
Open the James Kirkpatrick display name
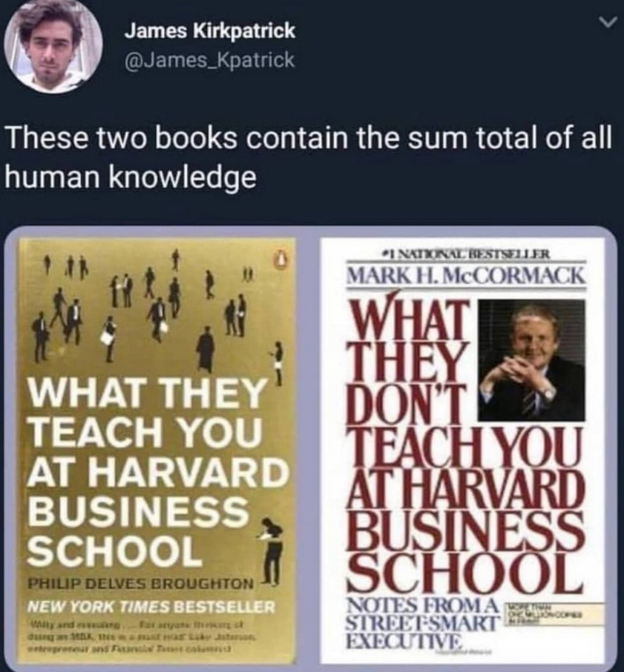209,31
